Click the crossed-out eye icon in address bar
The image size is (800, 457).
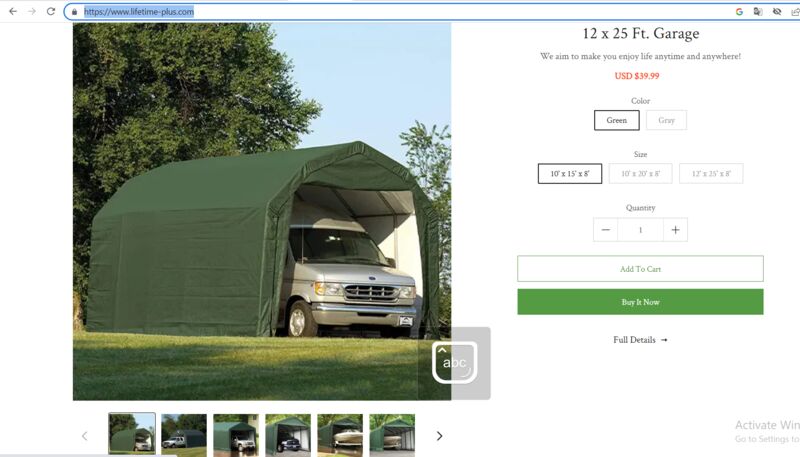(777, 11)
